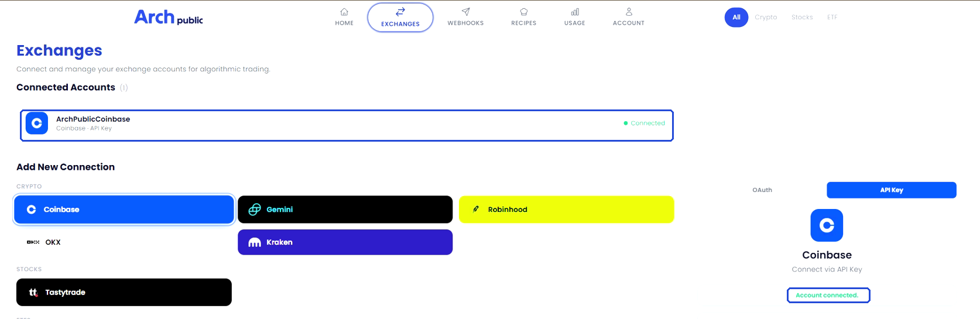Open ACCOUNT in navigation
980x319 pixels.
tap(629, 23)
